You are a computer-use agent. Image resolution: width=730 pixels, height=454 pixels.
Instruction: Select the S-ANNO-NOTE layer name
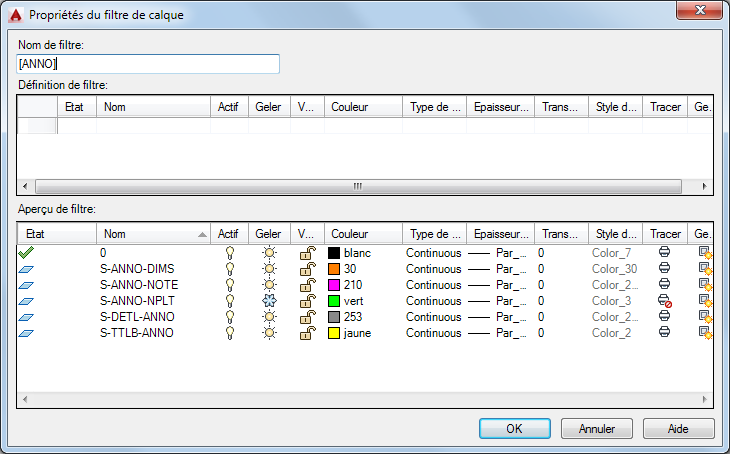[139, 285]
